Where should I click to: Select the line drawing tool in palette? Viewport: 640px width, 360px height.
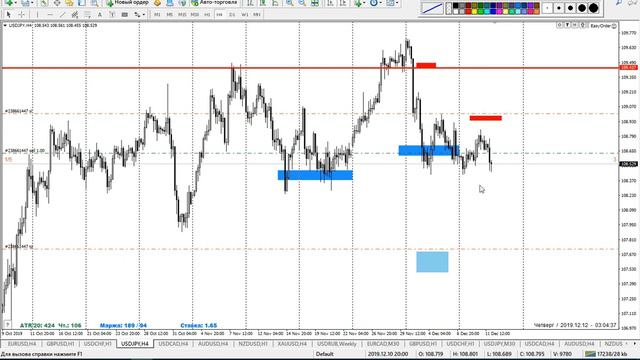pyautogui.click(x=432, y=7)
